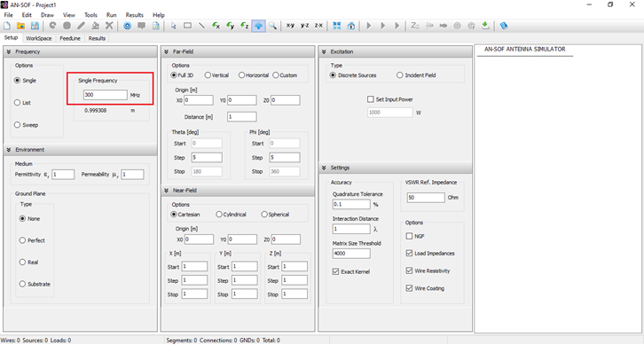
Task: Click the far-field Distance input field
Action: (242, 117)
